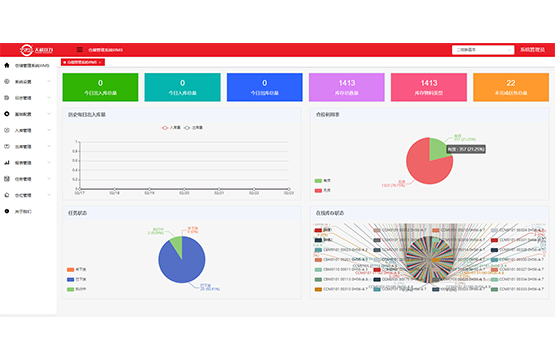Image resolution: width=555 pixels, height=360 pixels.
Task: Click the 关于我们 icon at sidebar bottom
Action: coord(7,211)
